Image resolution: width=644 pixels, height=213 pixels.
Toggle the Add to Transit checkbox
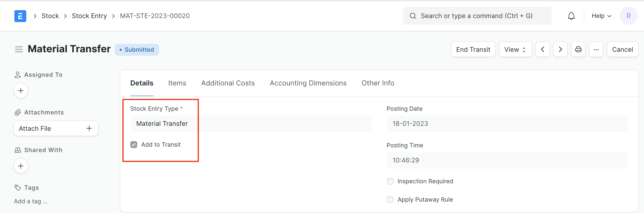pos(134,145)
